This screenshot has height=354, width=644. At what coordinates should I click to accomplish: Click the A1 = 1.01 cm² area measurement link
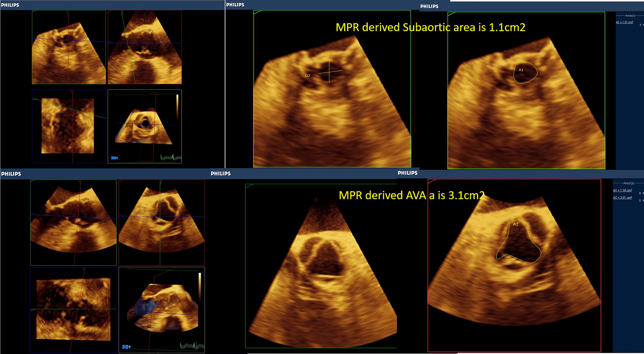[624, 22]
